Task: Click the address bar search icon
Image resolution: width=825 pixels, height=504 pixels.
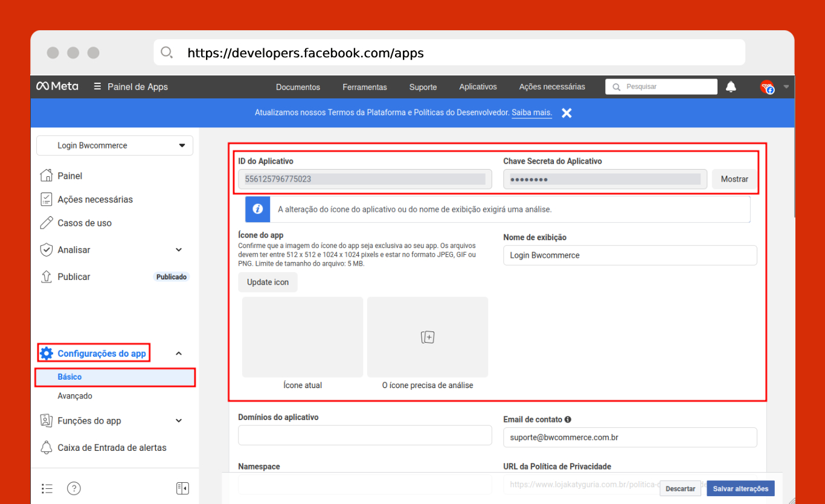Action: 167,53
